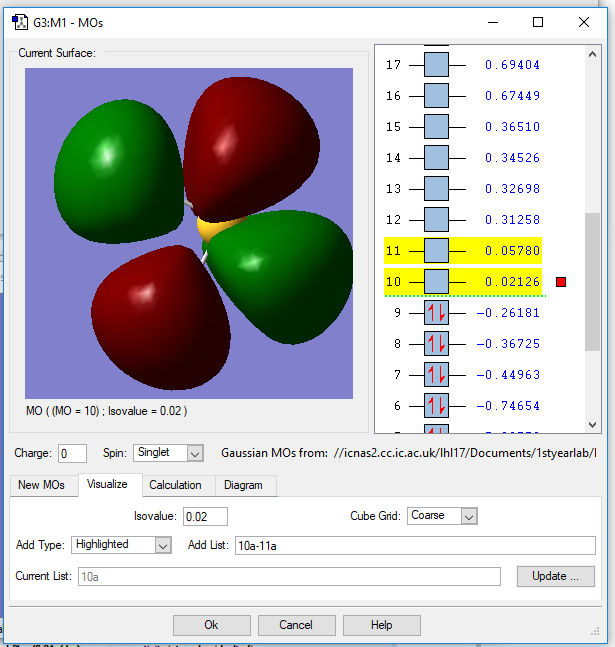Select occupied orbital 8 box
Image resolution: width=615 pixels, height=647 pixels.
coord(436,344)
